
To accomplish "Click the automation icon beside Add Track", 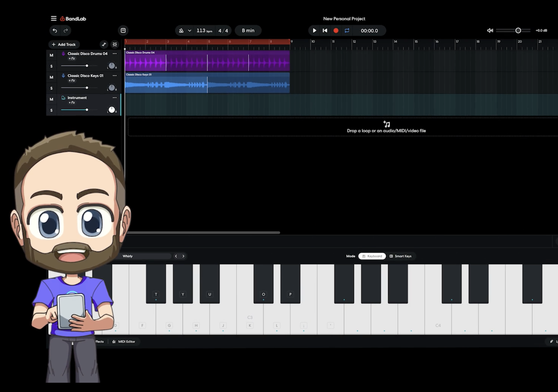I will pos(104,44).
